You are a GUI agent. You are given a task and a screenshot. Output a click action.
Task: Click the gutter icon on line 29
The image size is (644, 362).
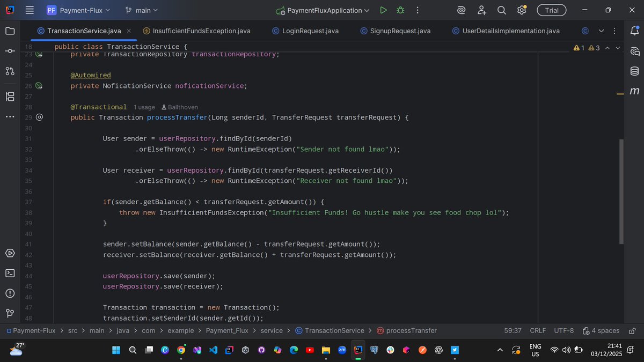pos(39,117)
